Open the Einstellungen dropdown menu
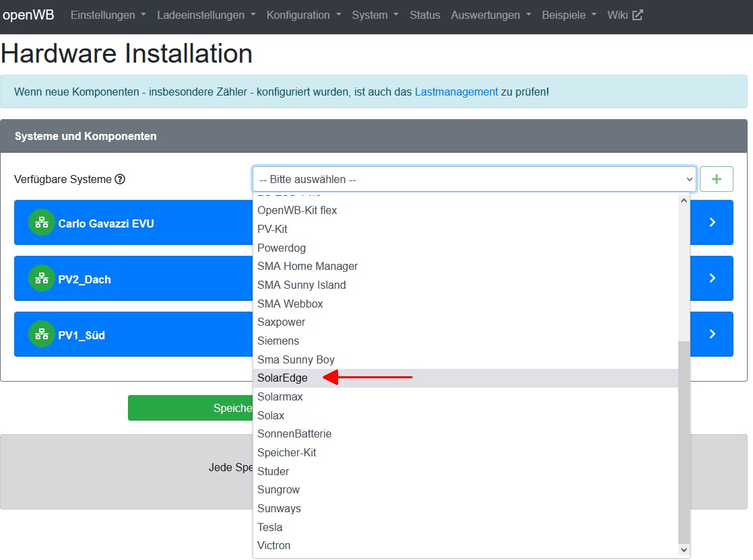The width and height of the screenshot is (753, 560). [108, 15]
